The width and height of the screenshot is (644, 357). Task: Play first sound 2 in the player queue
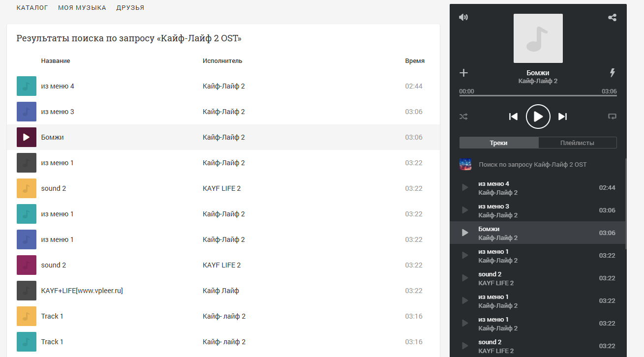tap(465, 278)
